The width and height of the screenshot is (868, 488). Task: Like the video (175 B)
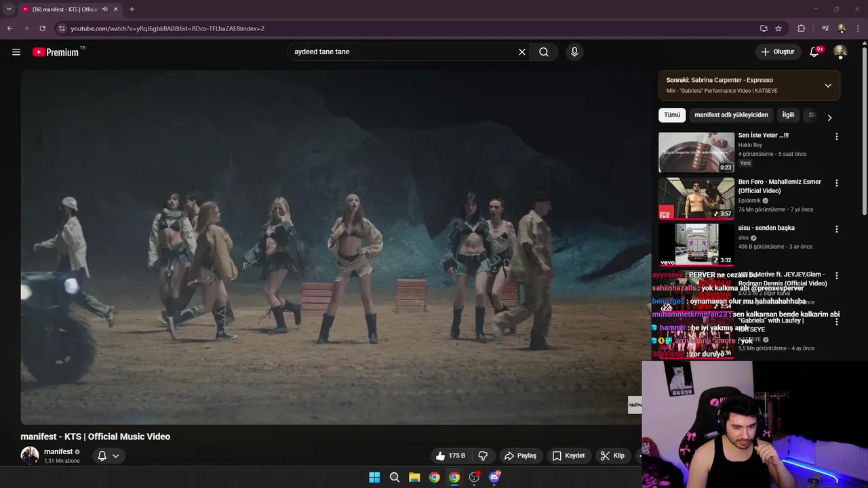[451, 456]
